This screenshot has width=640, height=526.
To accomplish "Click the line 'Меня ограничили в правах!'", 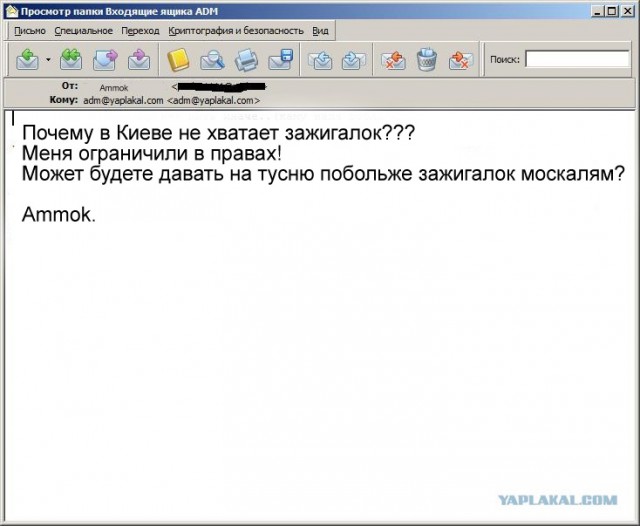I will [151, 153].
